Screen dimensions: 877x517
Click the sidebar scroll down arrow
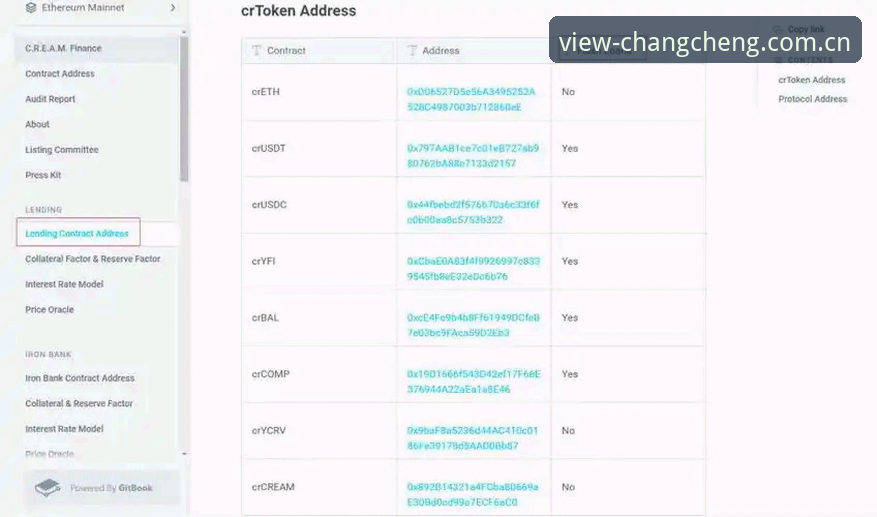(184, 454)
